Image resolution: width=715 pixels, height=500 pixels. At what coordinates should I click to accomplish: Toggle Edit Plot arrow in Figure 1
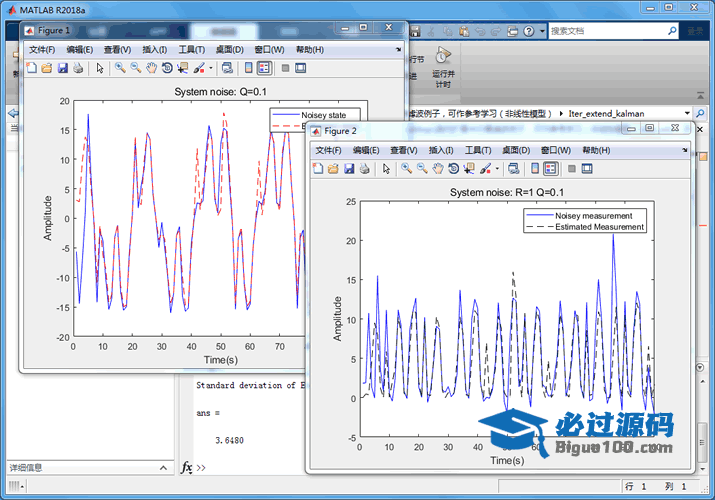[x=99, y=68]
